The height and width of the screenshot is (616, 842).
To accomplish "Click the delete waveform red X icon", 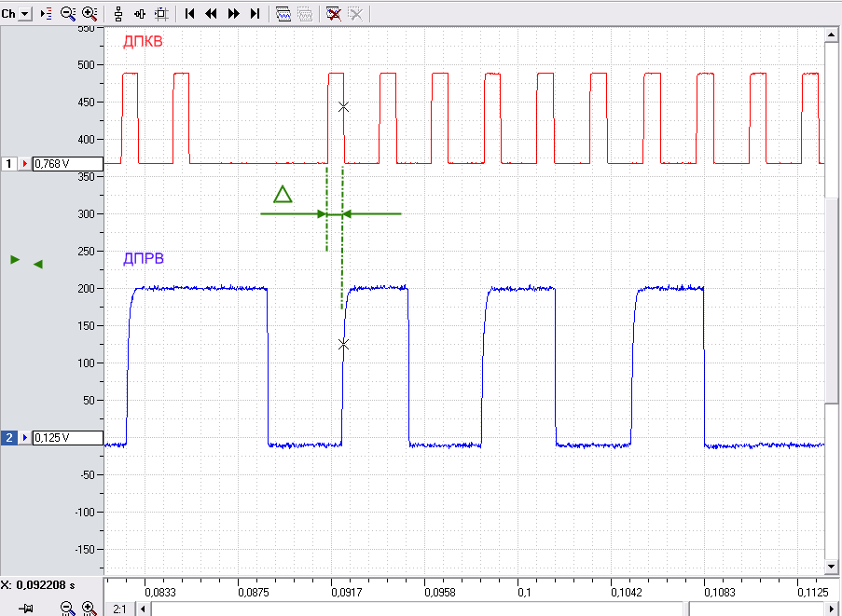I will point(334,14).
